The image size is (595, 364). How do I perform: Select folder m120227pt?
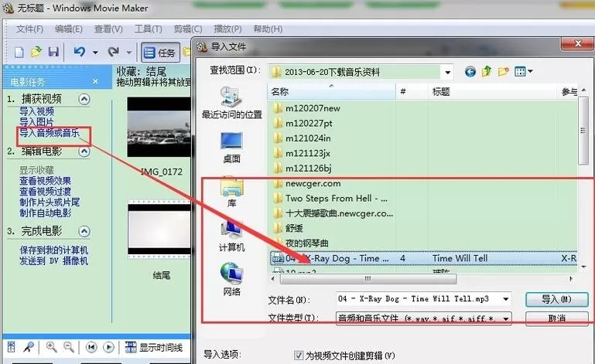pos(303,123)
